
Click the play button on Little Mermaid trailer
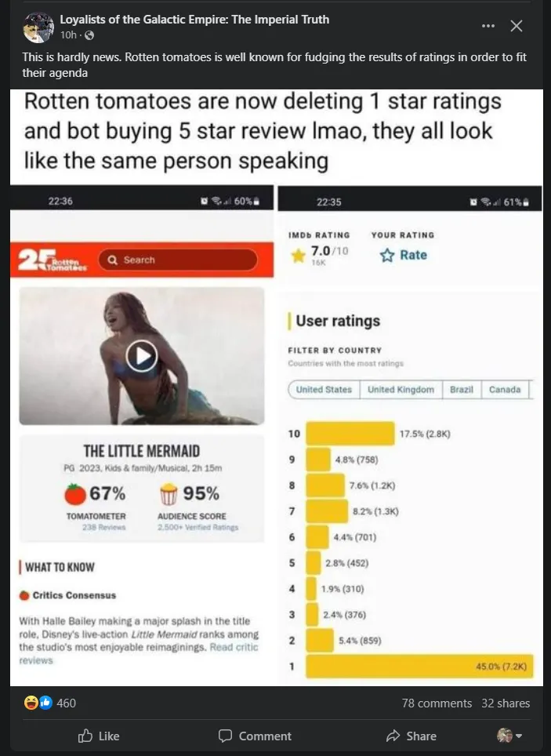(x=141, y=356)
